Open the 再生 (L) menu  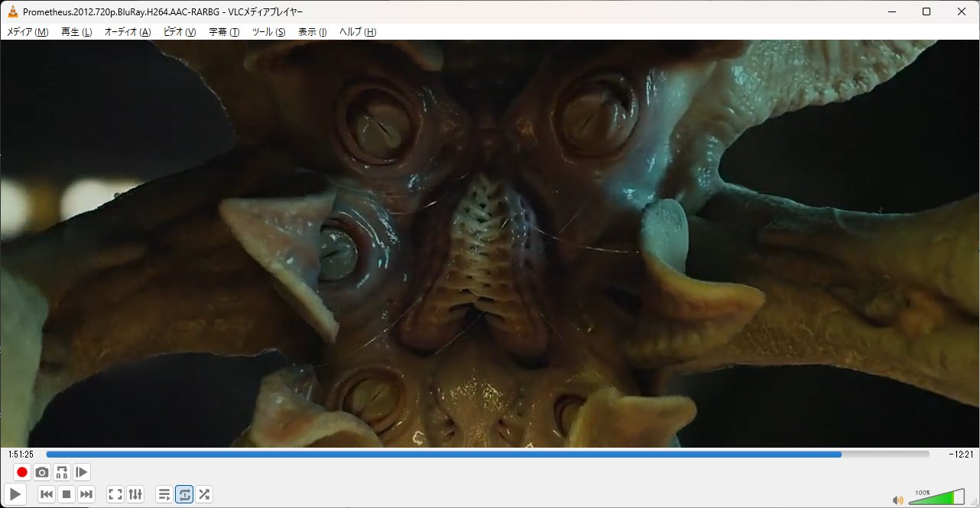click(76, 31)
